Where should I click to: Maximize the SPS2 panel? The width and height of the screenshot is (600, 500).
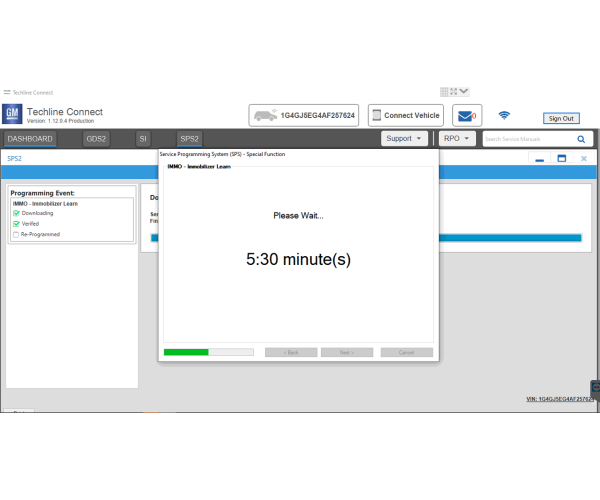click(561, 158)
